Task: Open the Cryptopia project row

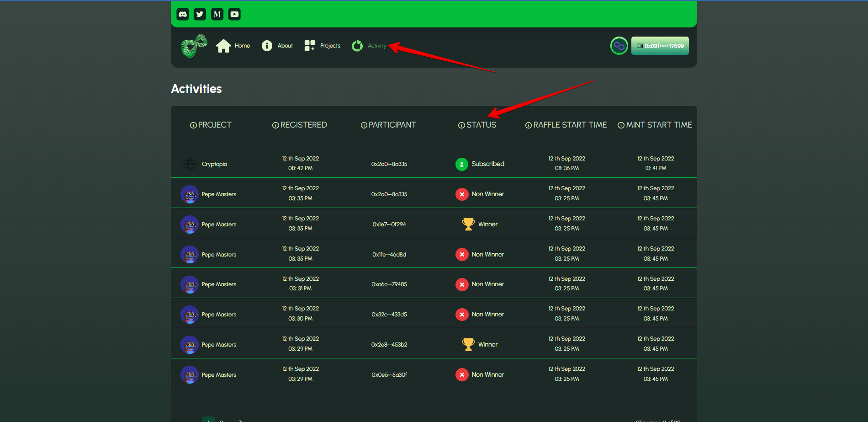Action: tap(214, 164)
